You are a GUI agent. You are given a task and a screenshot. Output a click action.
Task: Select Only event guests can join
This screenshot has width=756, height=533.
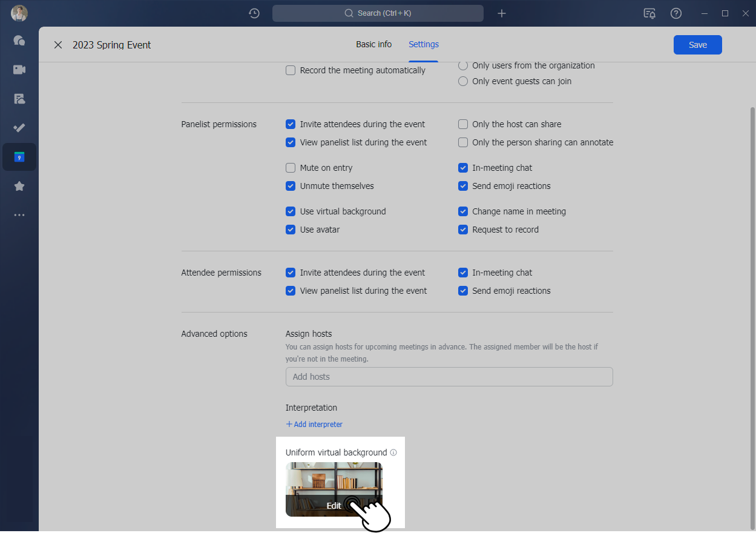463,81
